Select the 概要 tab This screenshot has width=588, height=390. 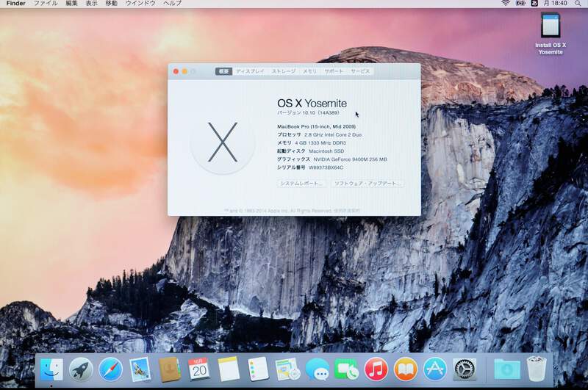224,71
